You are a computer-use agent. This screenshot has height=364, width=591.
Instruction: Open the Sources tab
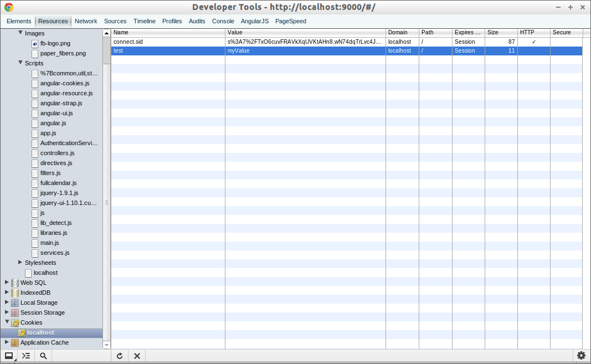click(x=115, y=21)
